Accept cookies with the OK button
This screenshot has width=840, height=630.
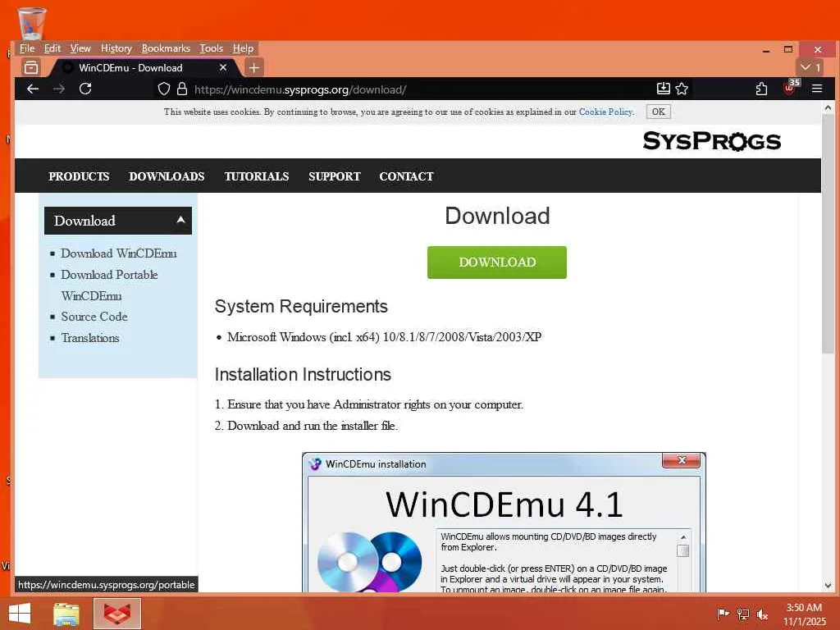point(659,112)
